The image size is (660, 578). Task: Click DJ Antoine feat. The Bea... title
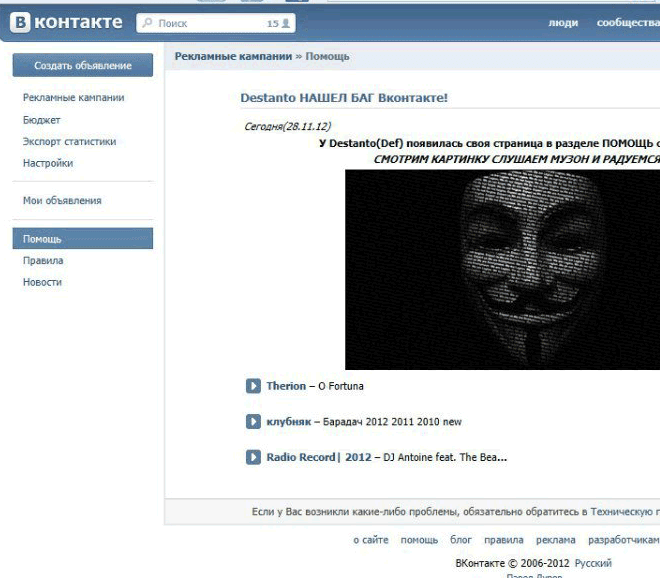[x=445, y=457]
